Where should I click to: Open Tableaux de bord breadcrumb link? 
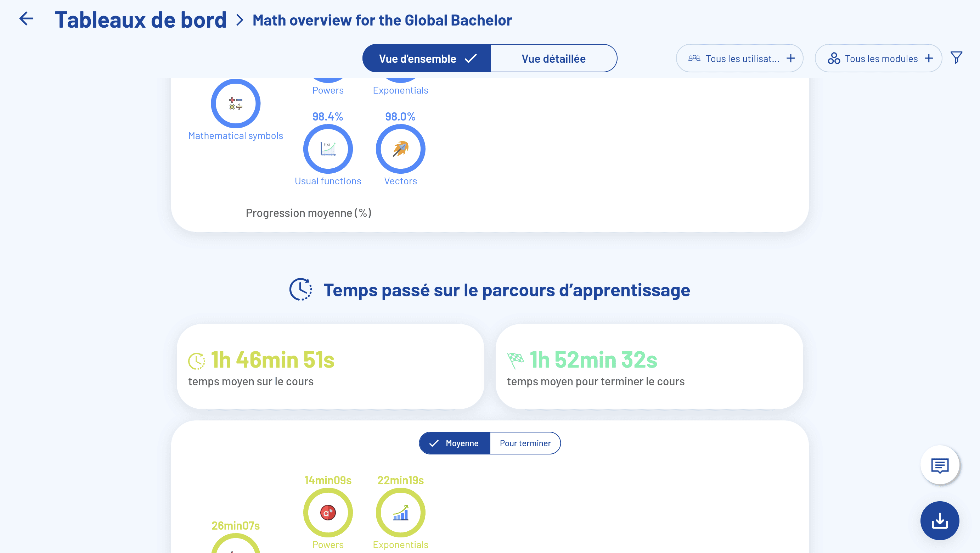point(140,20)
